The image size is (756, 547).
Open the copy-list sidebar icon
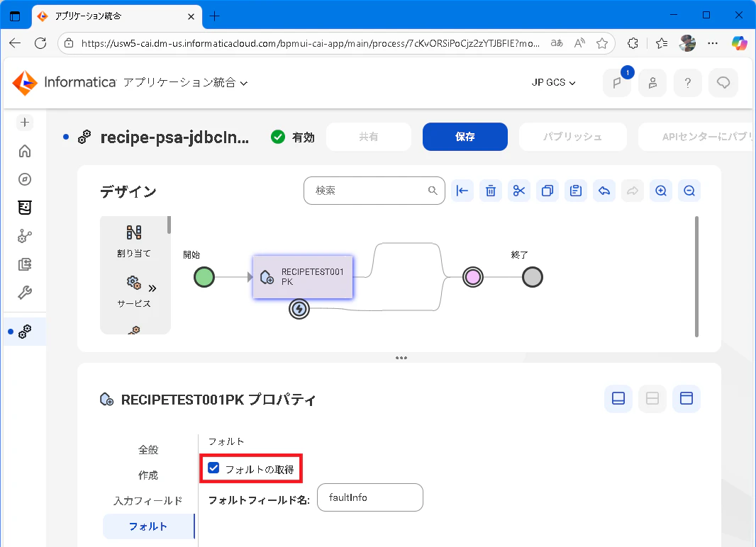coord(25,264)
